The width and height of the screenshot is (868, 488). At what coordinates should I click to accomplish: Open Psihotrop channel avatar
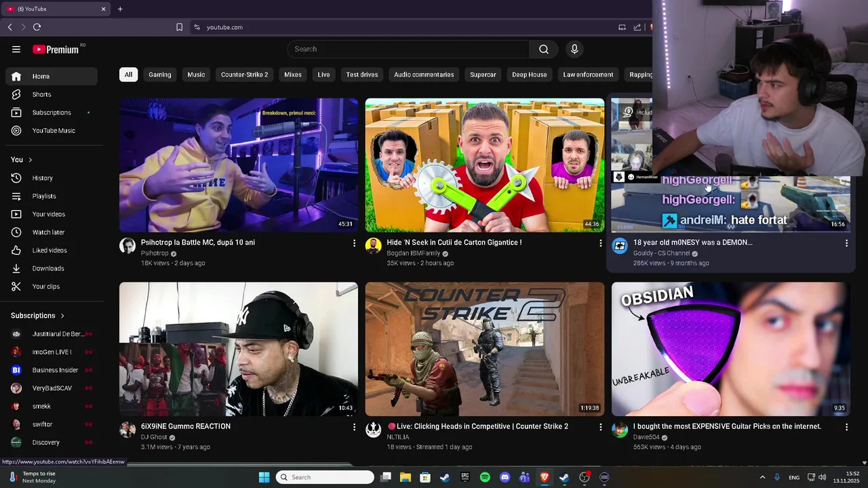(x=127, y=245)
